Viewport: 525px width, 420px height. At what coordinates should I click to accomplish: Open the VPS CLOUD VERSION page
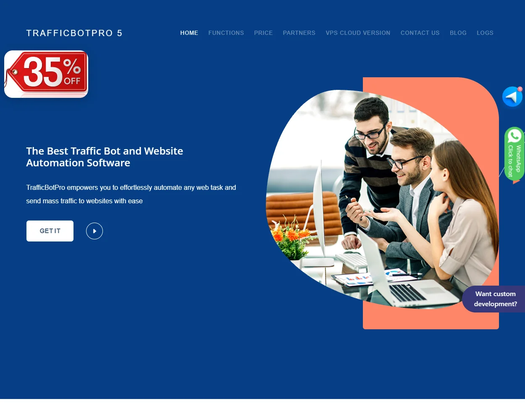point(358,33)
